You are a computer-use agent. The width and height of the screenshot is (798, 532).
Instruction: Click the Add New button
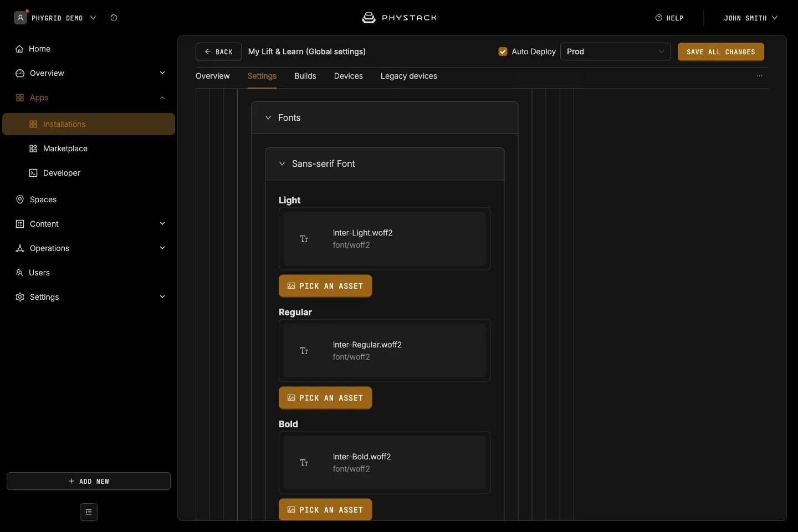[89, 481]
